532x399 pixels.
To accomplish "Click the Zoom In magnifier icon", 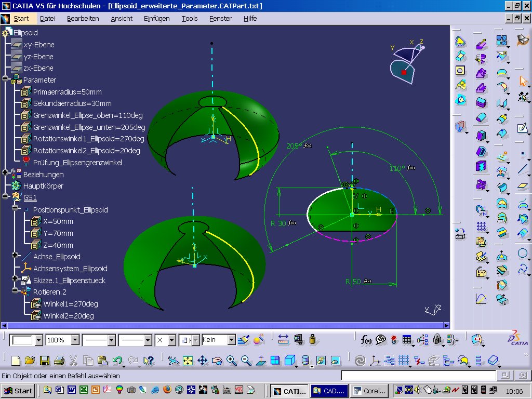I will (x=232, y=361).
